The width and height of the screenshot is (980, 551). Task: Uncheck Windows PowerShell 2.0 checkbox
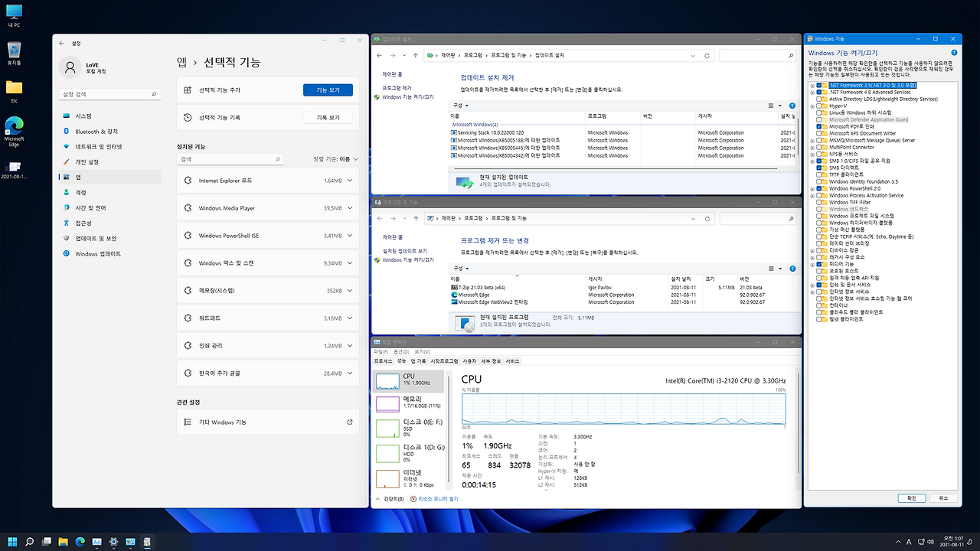point(819,188)
